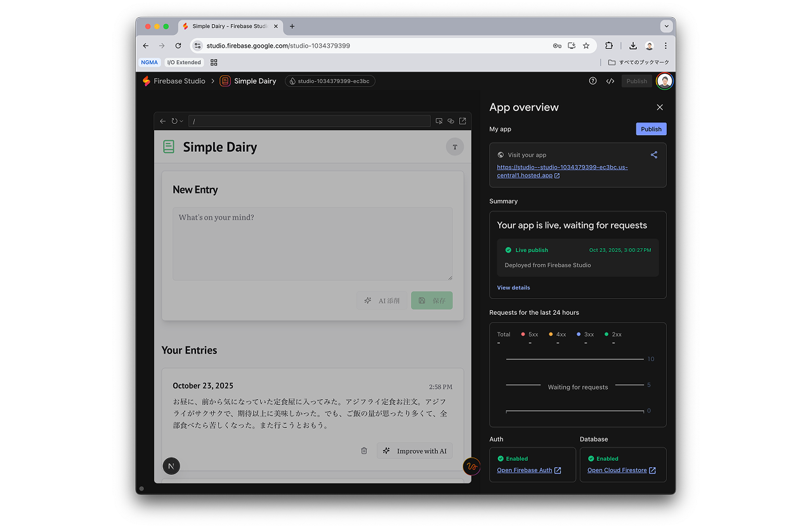Click the help icon in the Firebase Studio header

click(x=593, y=81)
